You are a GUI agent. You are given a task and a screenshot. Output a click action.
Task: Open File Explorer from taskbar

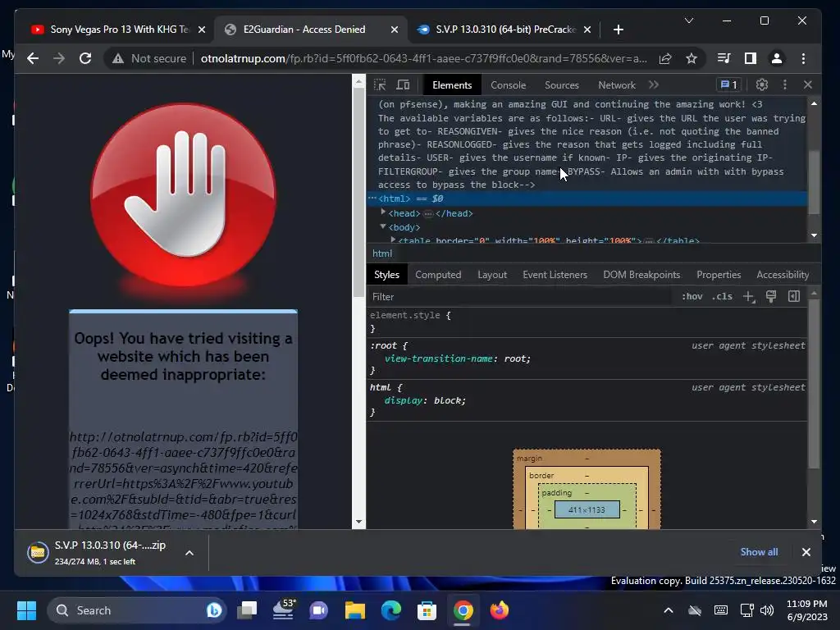pyautogui.click(x=354, y=610)
